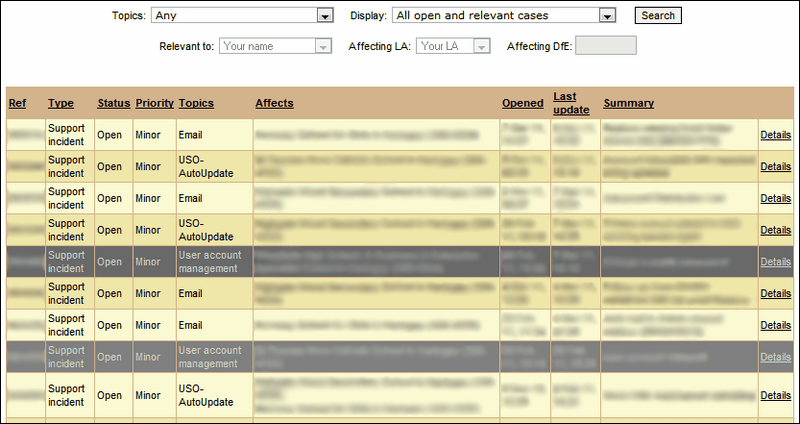Open Details of third Email incident row
This screenshot has height=424, width=800.
tap(776, 293)
